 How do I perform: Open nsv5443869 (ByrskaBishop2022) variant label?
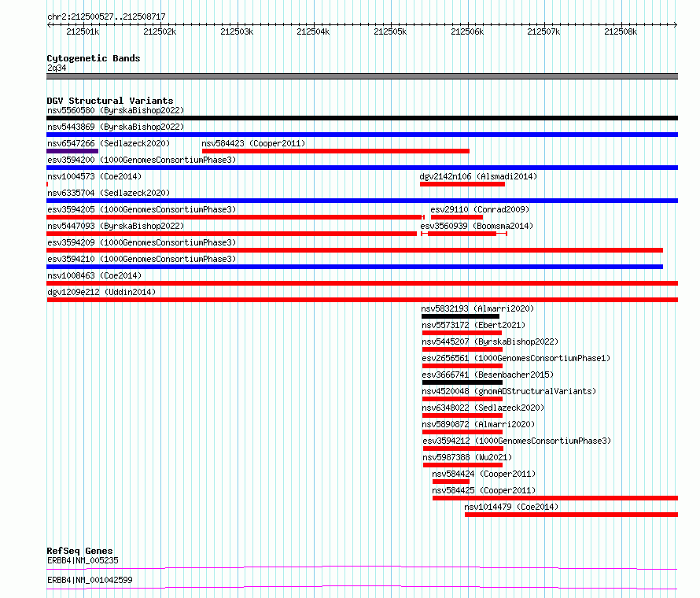(116, 127)
